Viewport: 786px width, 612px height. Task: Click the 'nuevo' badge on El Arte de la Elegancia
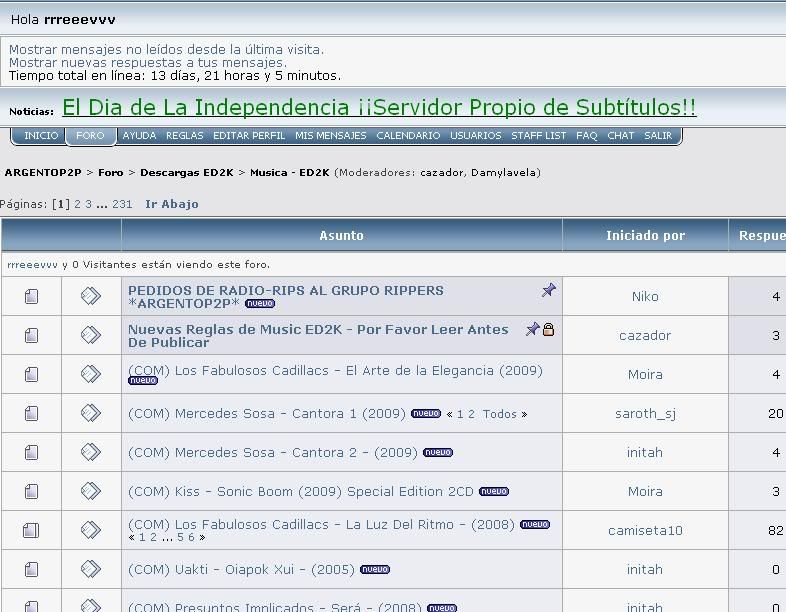pos(143,381)
